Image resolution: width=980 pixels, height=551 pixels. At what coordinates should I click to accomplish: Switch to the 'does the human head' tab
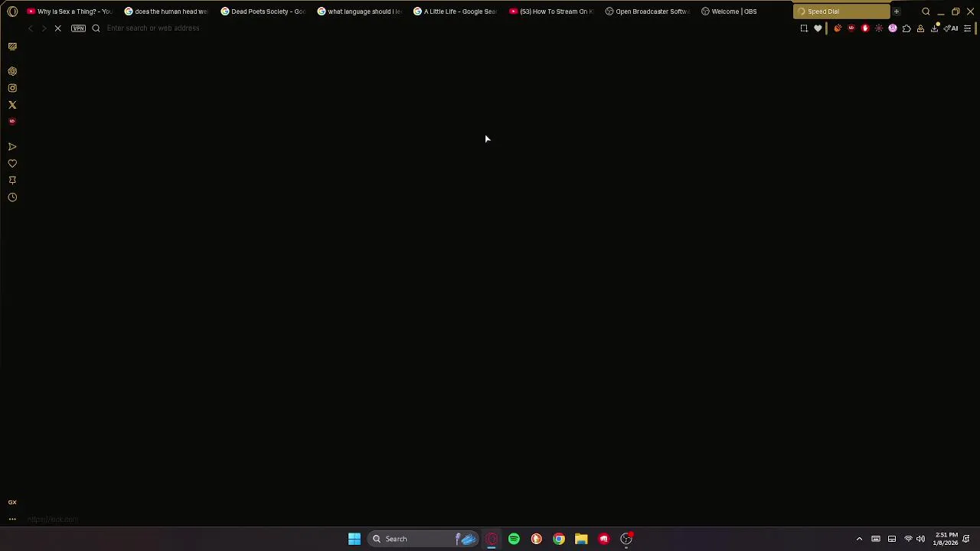(x=165, y=11)
